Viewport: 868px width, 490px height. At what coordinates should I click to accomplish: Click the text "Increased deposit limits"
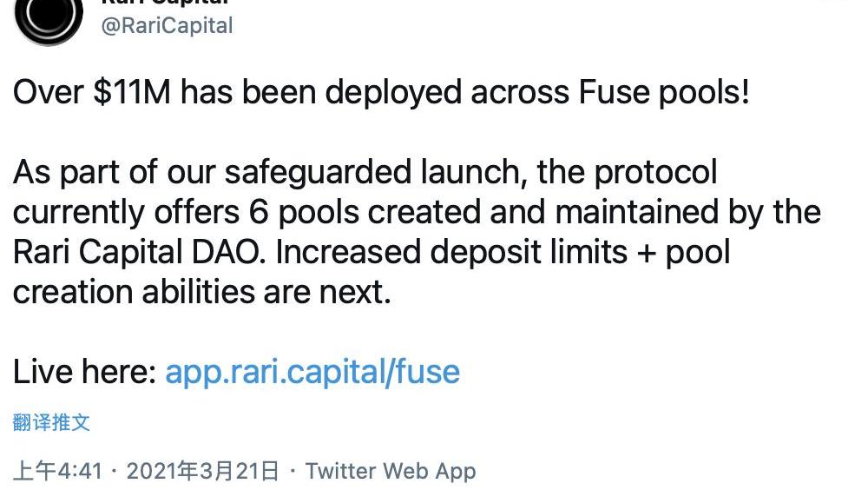451,252
